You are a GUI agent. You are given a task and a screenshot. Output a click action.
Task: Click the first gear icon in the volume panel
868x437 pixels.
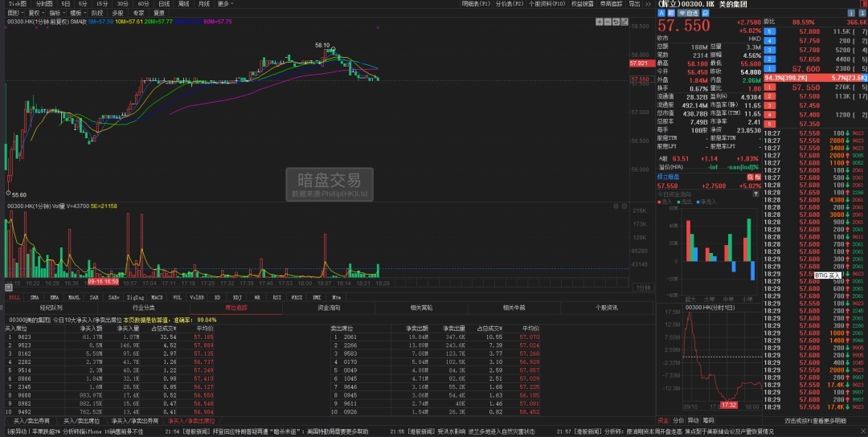(x=616, y=206)
